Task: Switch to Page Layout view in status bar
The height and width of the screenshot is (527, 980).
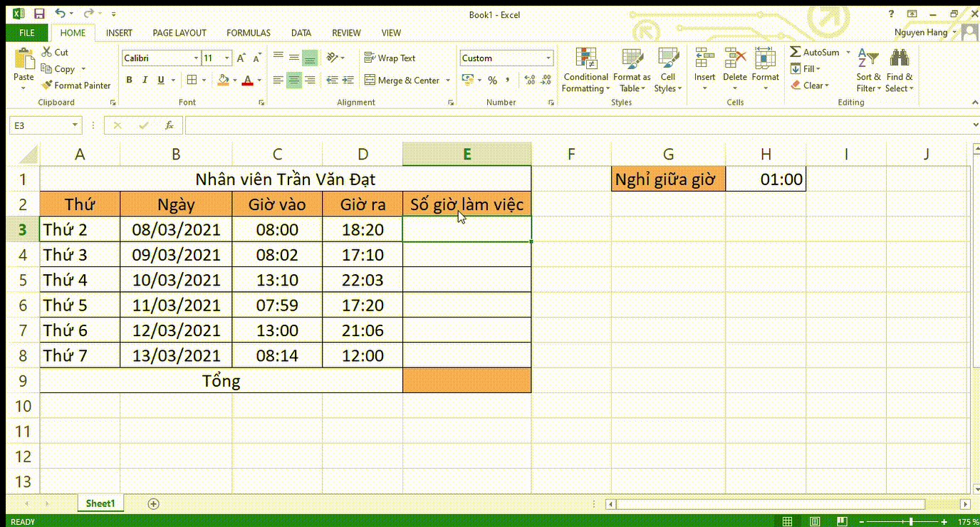Action: 815,521
